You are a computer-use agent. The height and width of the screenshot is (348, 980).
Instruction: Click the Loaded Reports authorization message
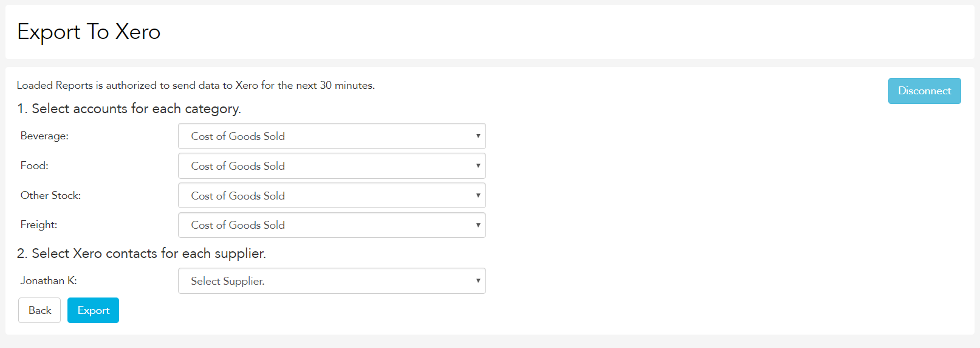tap(196, 85)
